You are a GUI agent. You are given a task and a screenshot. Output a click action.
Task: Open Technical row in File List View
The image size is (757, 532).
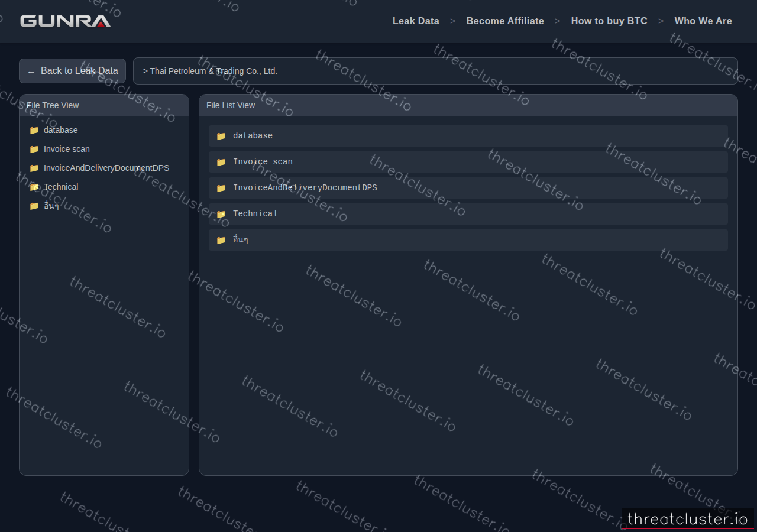pos(468,214)
